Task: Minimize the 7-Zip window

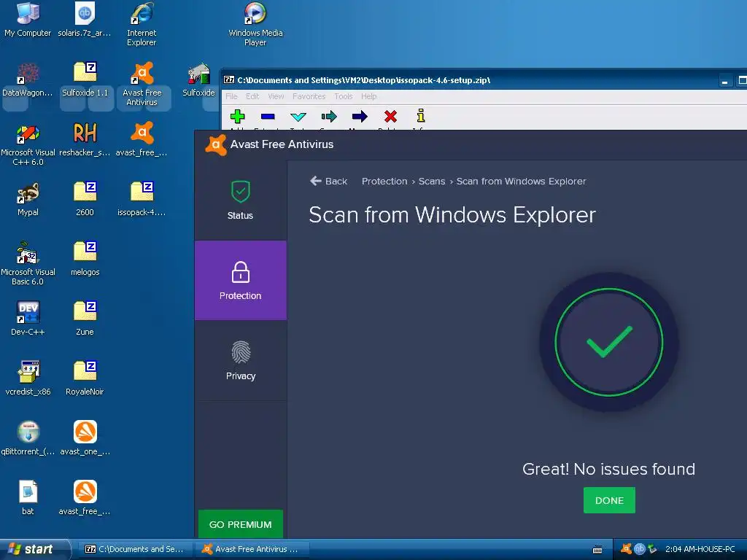Action: pyautogui.click(x=724, y=80)
